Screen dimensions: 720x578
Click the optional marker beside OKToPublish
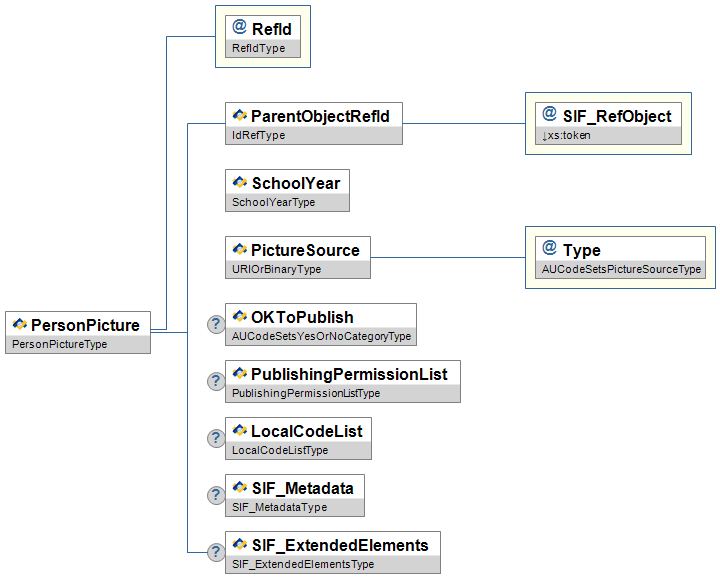215,324
